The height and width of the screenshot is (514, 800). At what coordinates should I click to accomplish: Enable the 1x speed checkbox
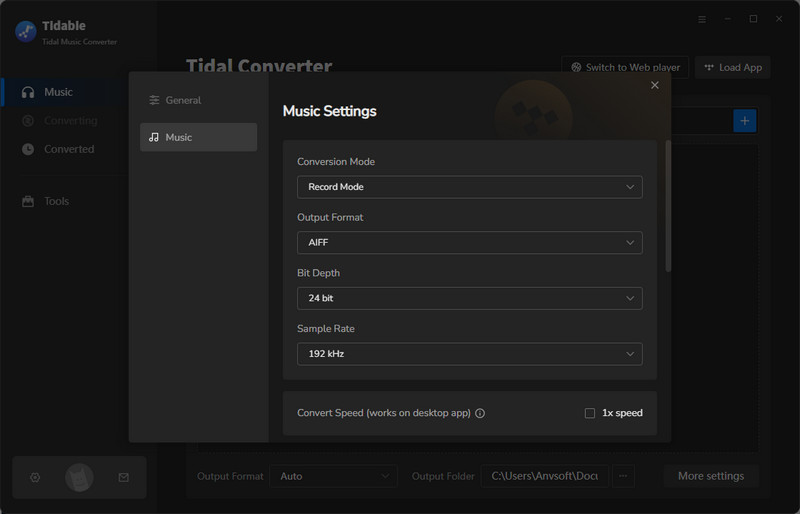590,413
